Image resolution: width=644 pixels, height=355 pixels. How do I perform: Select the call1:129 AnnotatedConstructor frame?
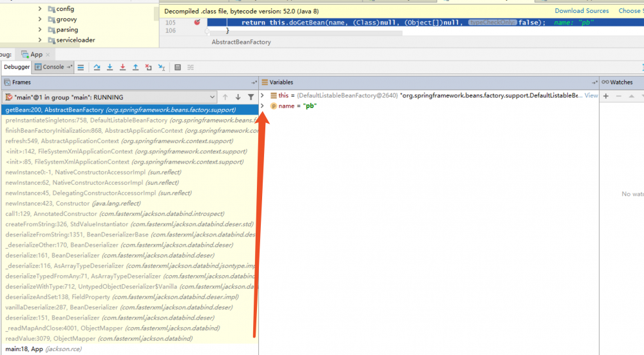(130, 214)
